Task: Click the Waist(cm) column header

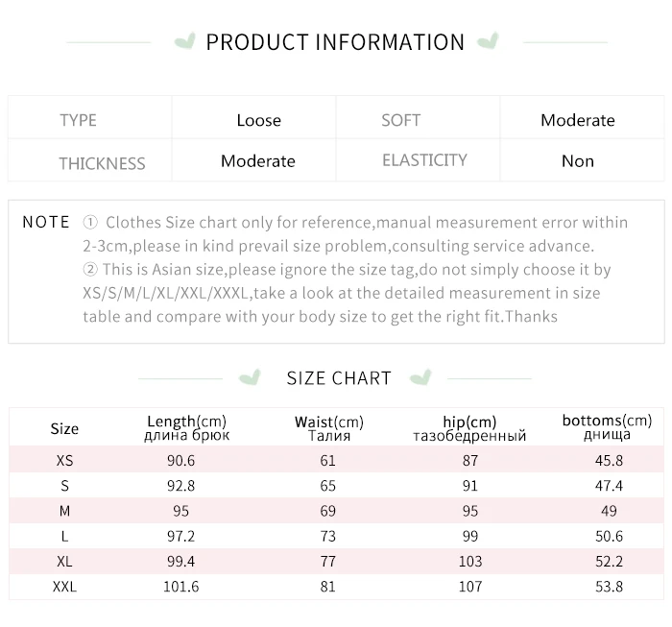Action: click(328, 428)
